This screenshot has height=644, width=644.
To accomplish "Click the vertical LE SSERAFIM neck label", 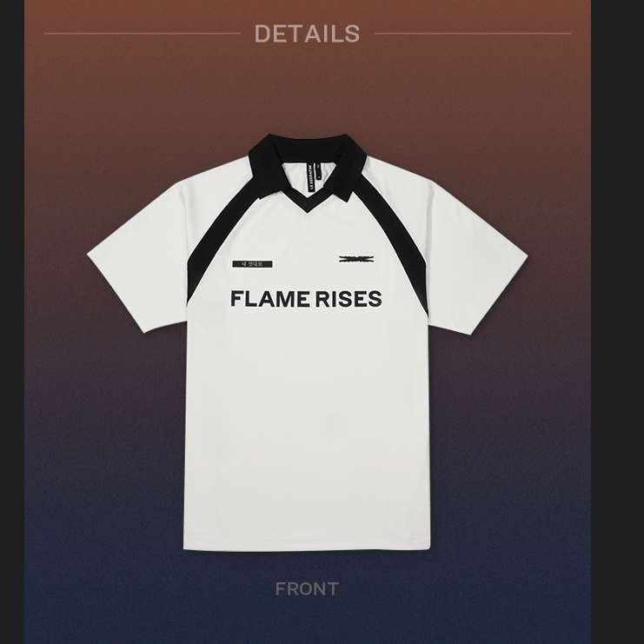I will [x=311, y=177].
